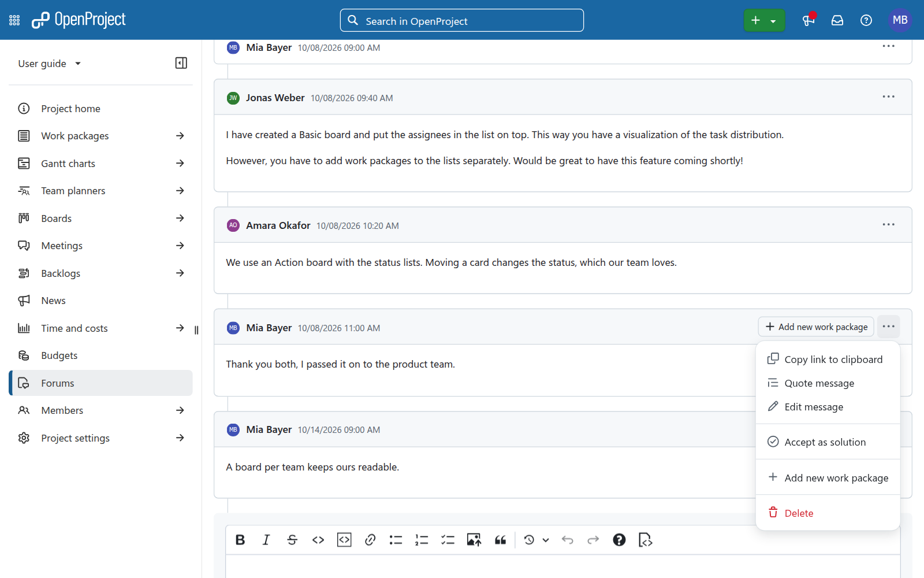Open the news megaphone icon in header
The image size is (924, 578).
pos(808,20)
